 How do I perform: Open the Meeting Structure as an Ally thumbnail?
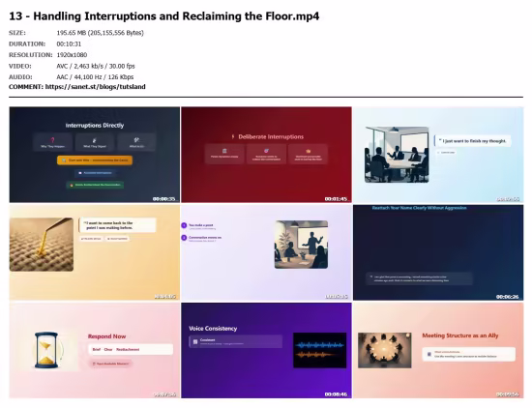click(x=438, y=350)
